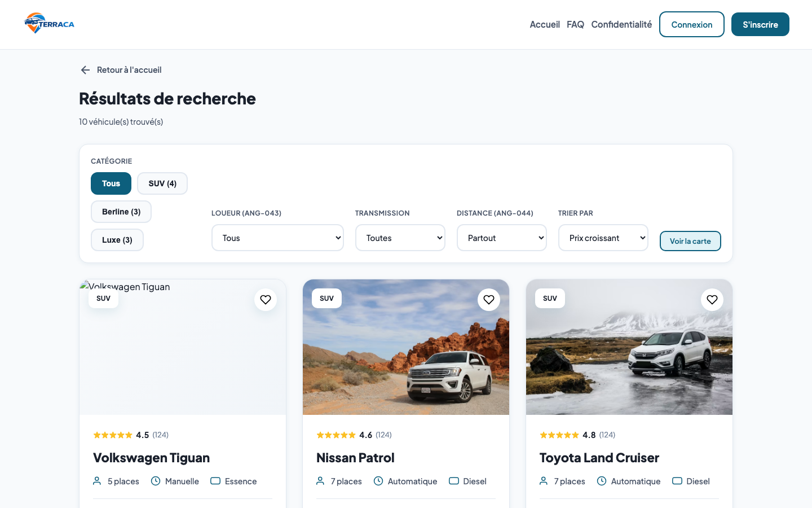812x508 pixels.
Task: Click the 4.6 rating value
Action: click(x=366, y=435)
